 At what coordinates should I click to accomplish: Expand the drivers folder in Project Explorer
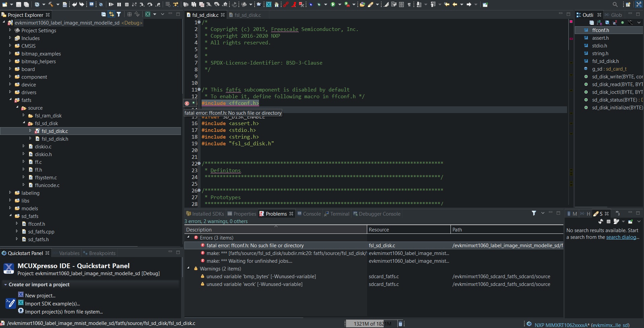click(10, 92)
